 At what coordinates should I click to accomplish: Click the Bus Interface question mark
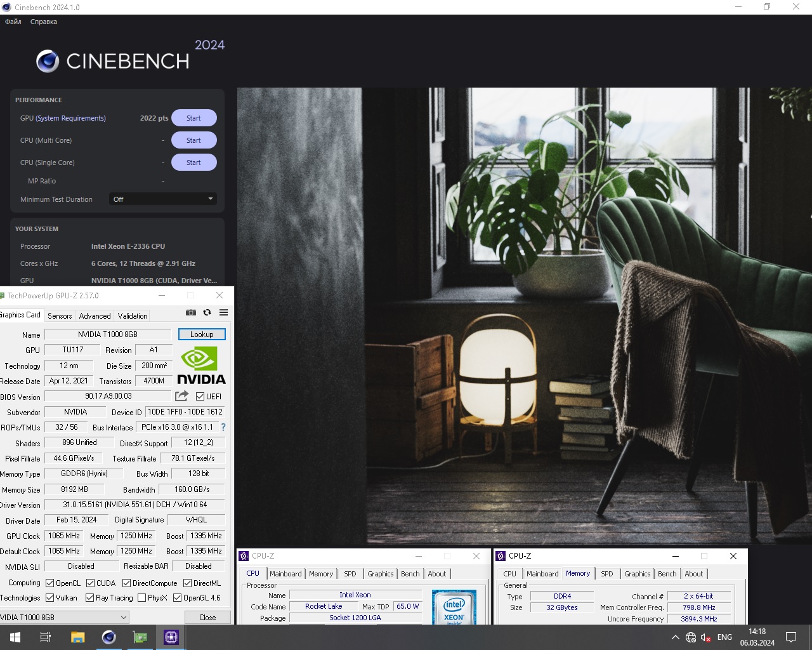click(223, 427)
